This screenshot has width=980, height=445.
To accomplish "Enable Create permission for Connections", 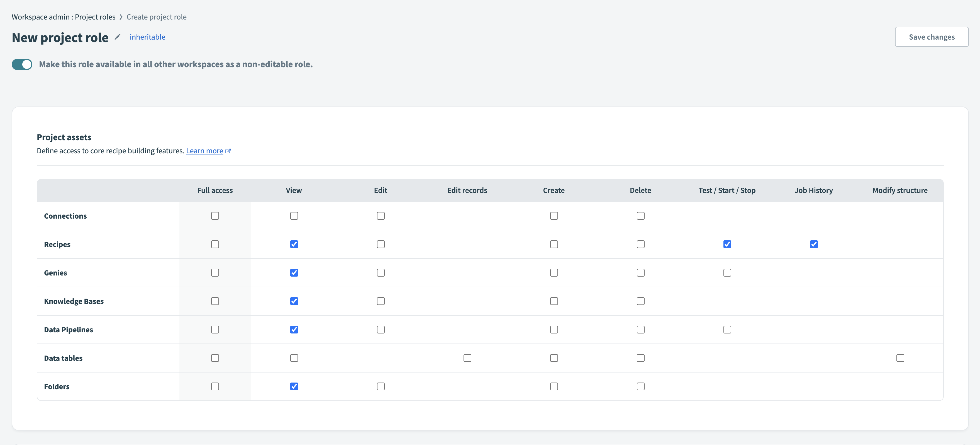I will (x=554, y=216).
